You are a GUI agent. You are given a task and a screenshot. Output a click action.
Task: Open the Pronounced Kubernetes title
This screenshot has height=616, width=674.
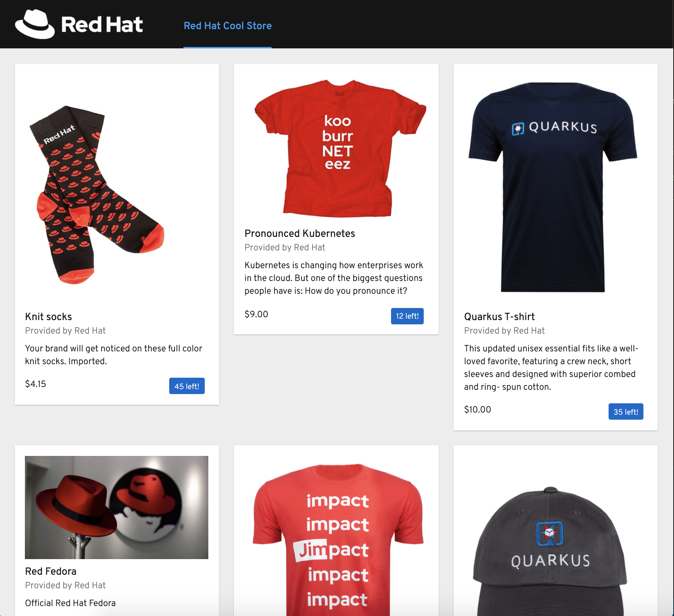pyautogui.click(x=300, y=233)
